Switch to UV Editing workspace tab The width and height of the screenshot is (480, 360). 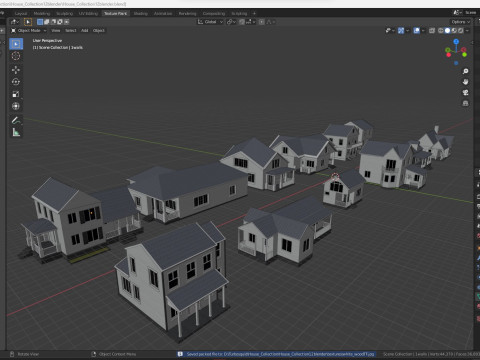(x=88, y=14)
